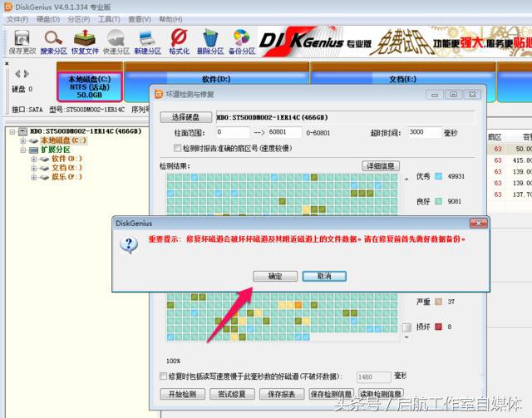Screen dimensions: 532x418
Task: Click the 优秀 blue color swatch
Action: (439, 176)
